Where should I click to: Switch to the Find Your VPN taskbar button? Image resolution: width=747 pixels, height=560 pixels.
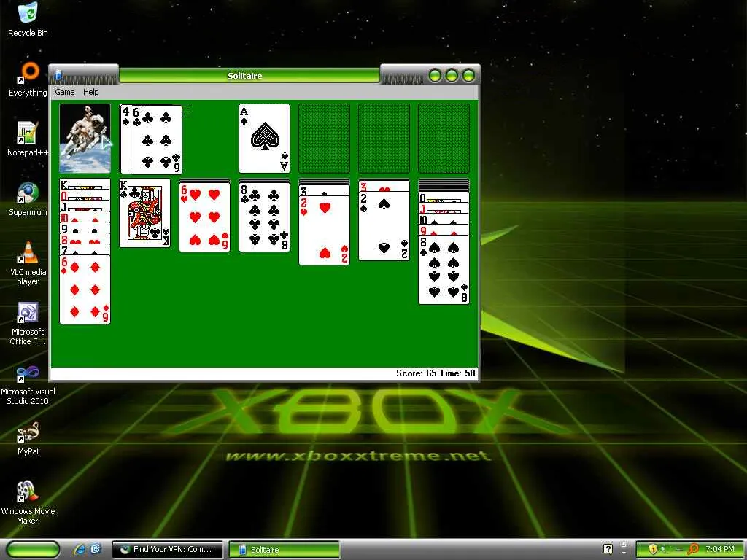pyautogui.click(x=167, y=550)
